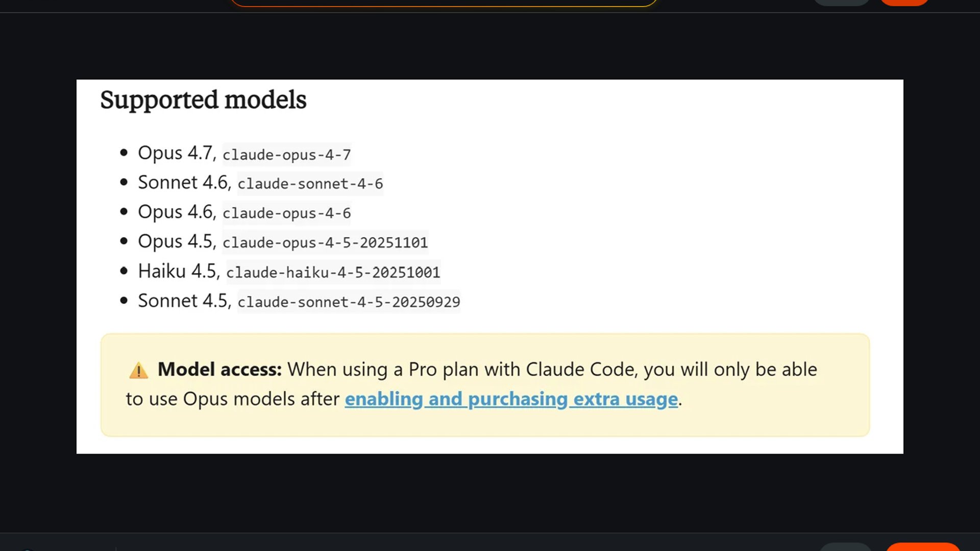Click the Opus 4.7 list item name
Screen dimensions: 980x551
click(x=175, y=153)
